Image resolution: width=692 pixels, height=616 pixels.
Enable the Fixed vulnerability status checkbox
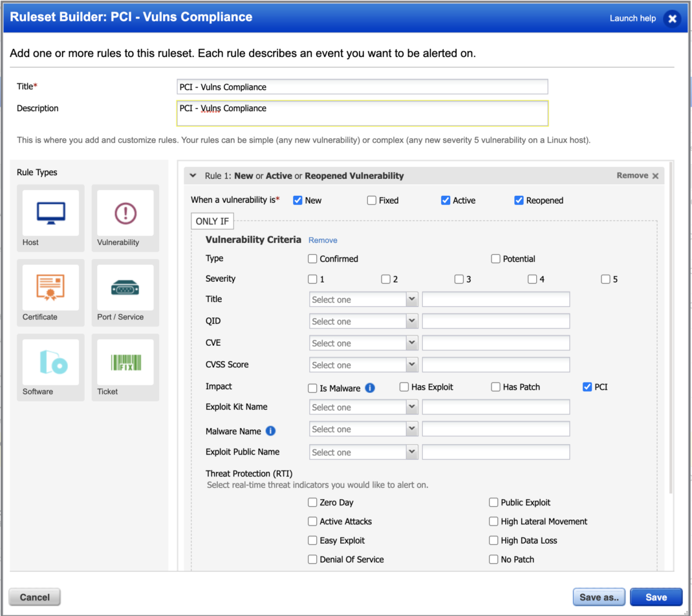click(372, 200)
